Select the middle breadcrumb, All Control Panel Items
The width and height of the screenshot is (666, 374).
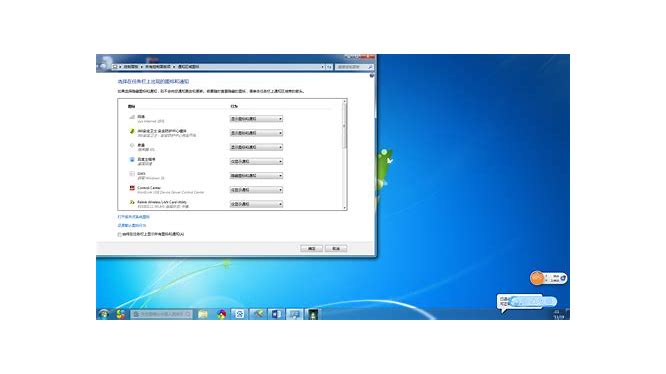pyautogui.click(x=158, y=67)
